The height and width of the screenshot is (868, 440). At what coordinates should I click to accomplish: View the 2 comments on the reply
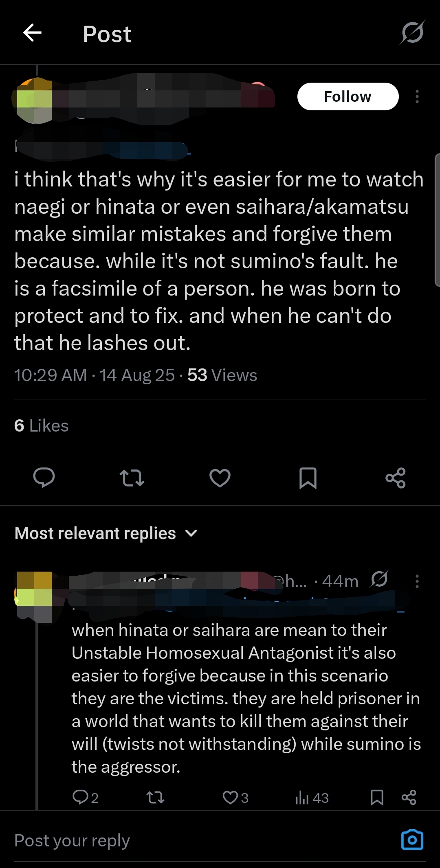(x=85, y=797)
